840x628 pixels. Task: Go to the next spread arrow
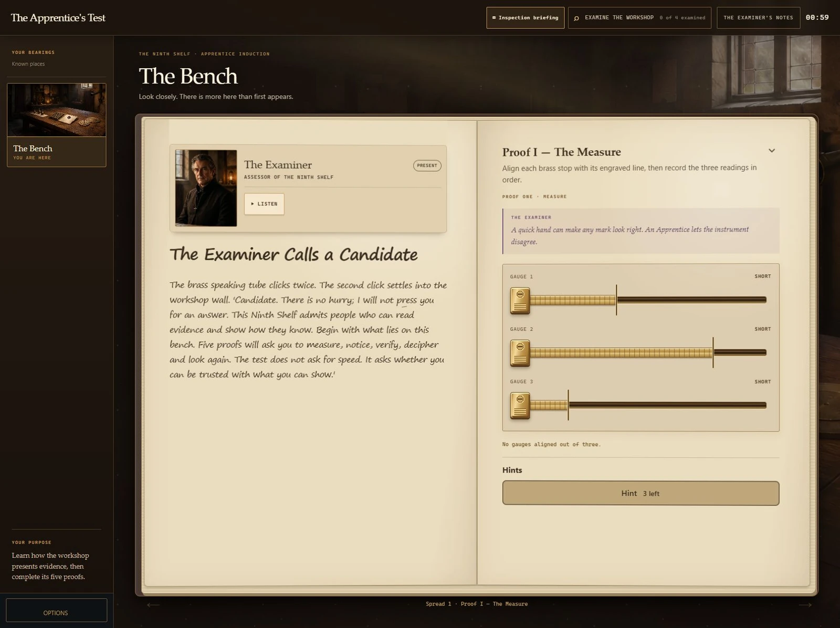pyautogui.click(x=805, y=604)
